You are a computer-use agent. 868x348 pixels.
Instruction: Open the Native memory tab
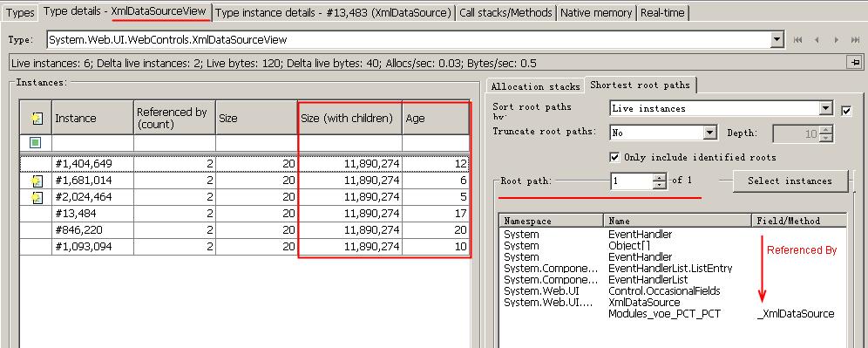pos(596,12)
